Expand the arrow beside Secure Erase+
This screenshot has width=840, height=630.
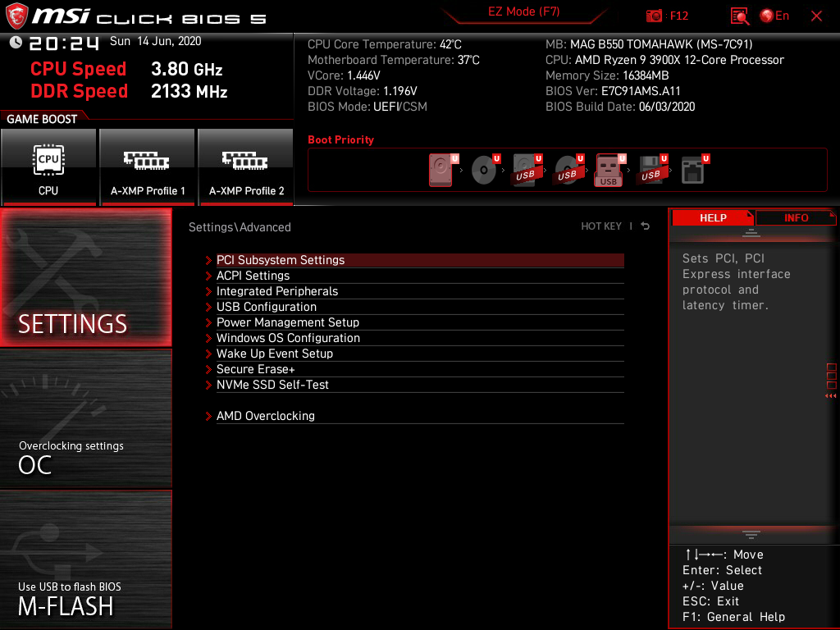[x=208, y=369]
